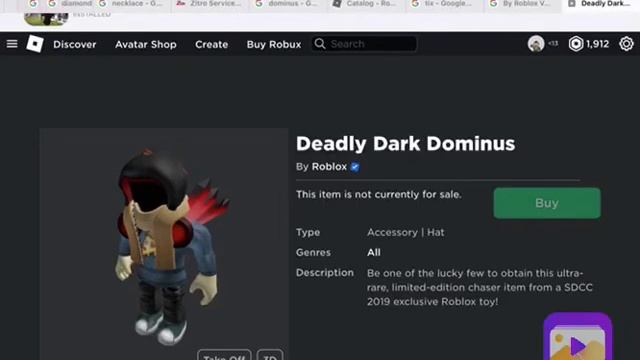Select the Take Off button

(x=224, y=355)
